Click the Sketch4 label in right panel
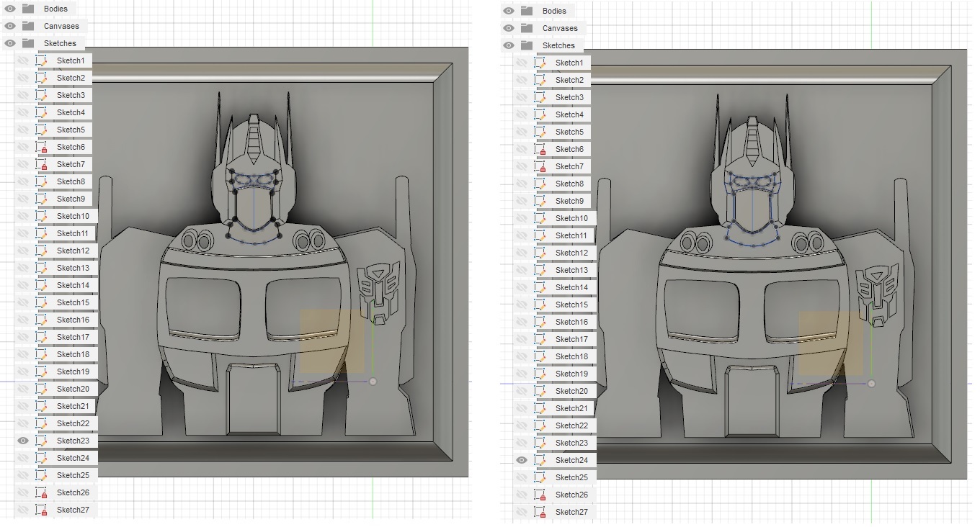The image size is (980, 527). coord(569,114)
